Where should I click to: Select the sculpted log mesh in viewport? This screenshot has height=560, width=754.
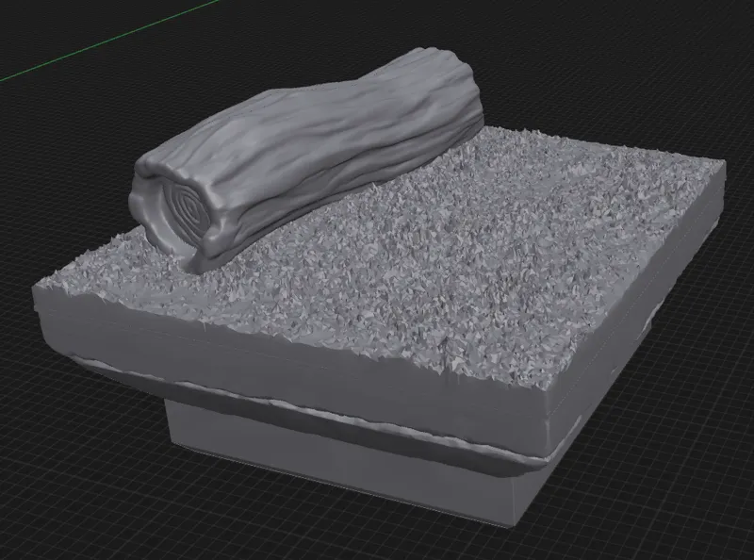tap(308, 154)
